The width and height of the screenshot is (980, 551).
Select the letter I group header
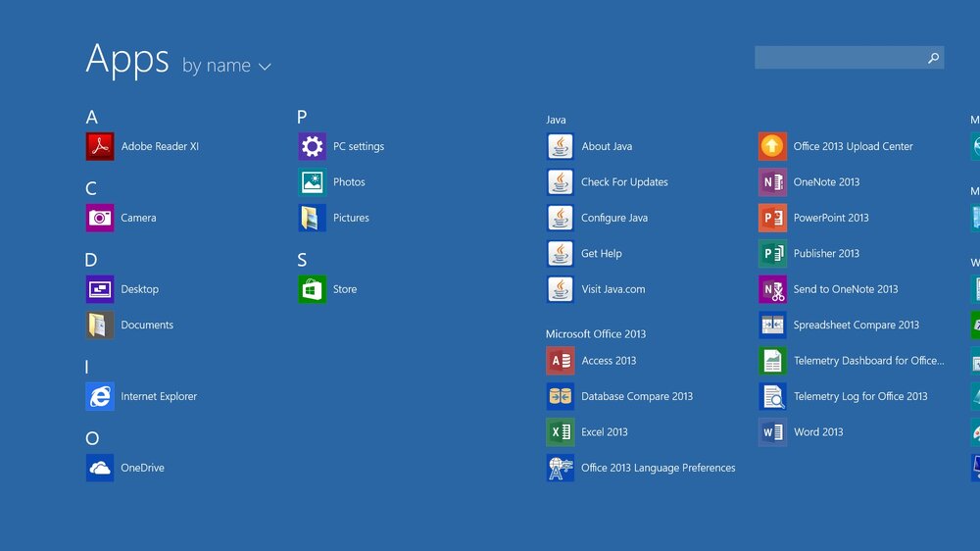pyautogui.click(x=87, y=367)
